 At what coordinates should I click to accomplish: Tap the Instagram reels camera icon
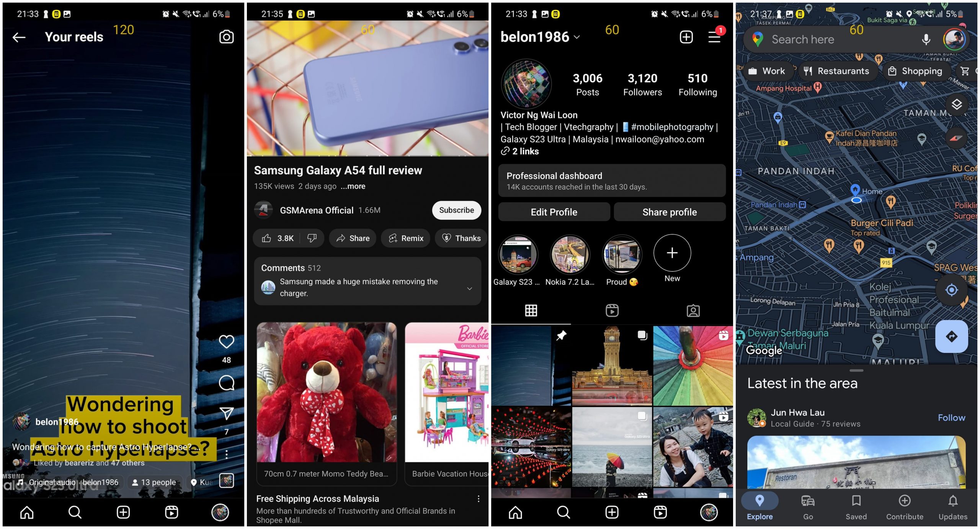[227, 36]
